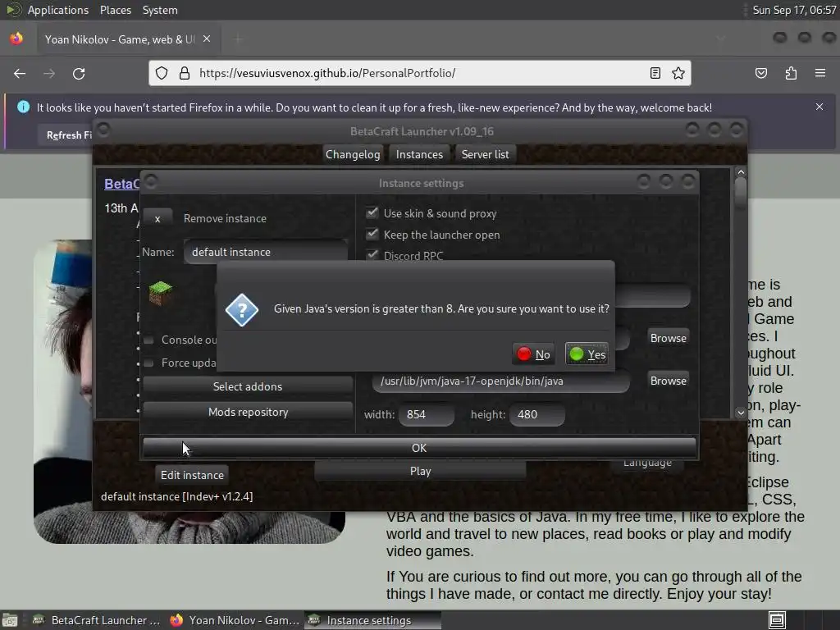Screen dimensions: 840x630
Task: Click the Language button in launcher
Action: click(x=647, y=463)
